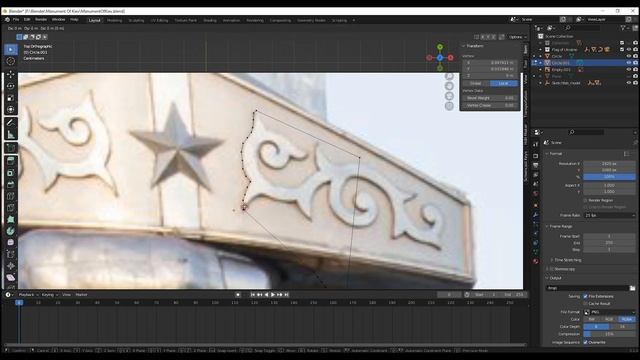The image size is (640, 360).
Task: Select the Measure tool
Action: [x=11, y=134]
